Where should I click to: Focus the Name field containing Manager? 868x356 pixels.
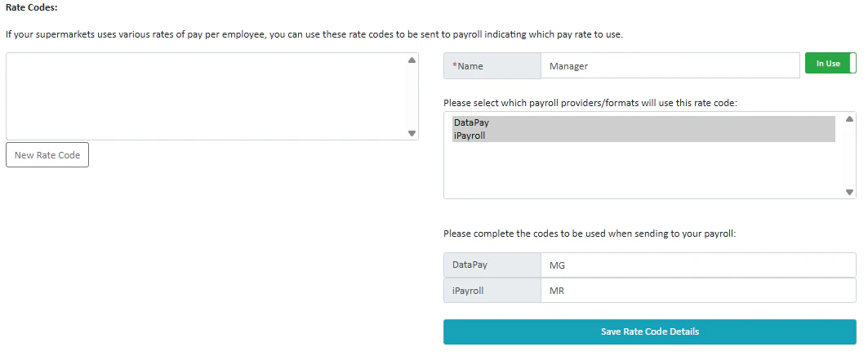[x=670, y=66]
